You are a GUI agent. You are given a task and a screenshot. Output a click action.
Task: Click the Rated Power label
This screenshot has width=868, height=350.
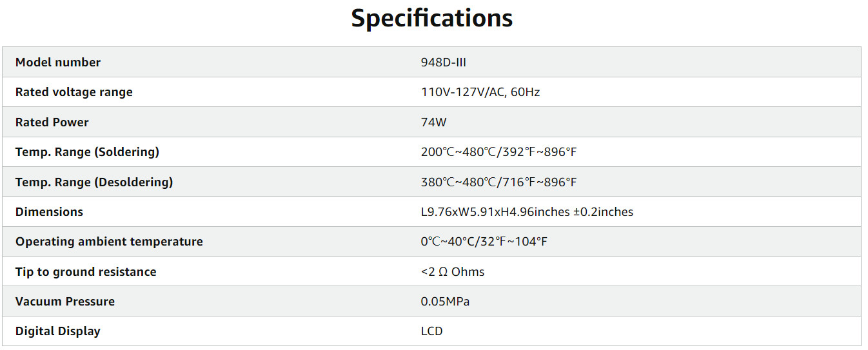point(52,122)
